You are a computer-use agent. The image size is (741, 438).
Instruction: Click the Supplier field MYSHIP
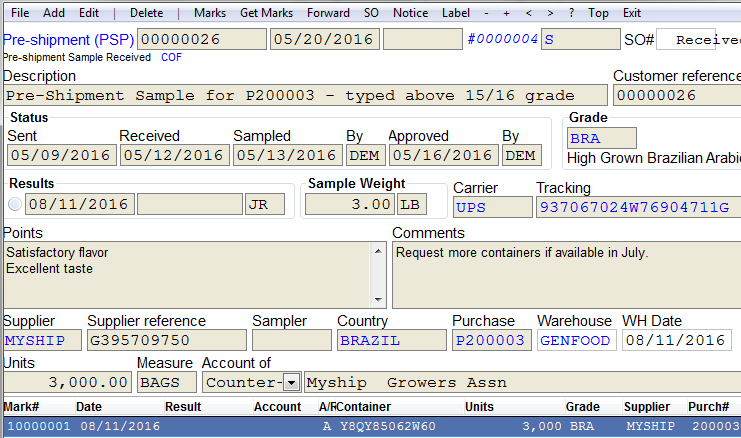tap(42, 340)
